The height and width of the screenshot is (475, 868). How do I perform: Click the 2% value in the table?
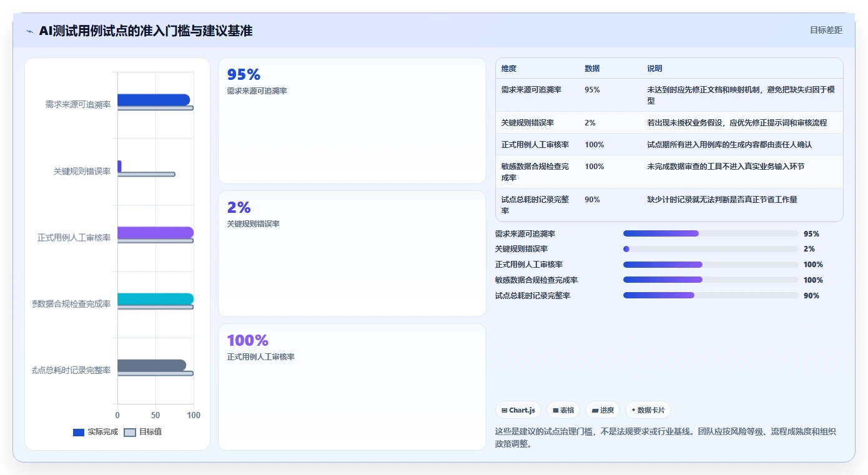tap(590, 123)
